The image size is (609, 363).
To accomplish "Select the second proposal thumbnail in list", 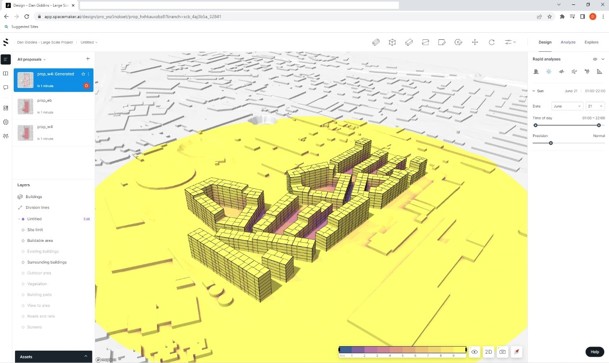I will click(x=25, y=106).
